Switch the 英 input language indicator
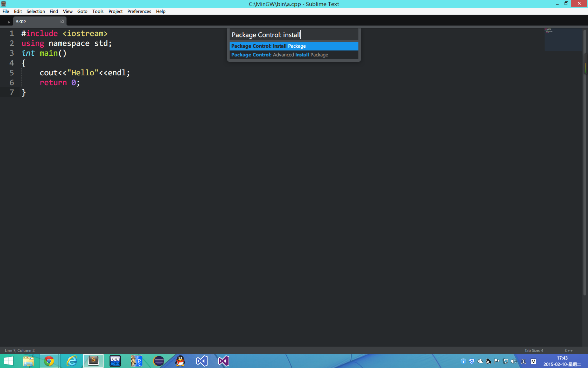Screen dimensions: 588x368 (x=524, y=361)
